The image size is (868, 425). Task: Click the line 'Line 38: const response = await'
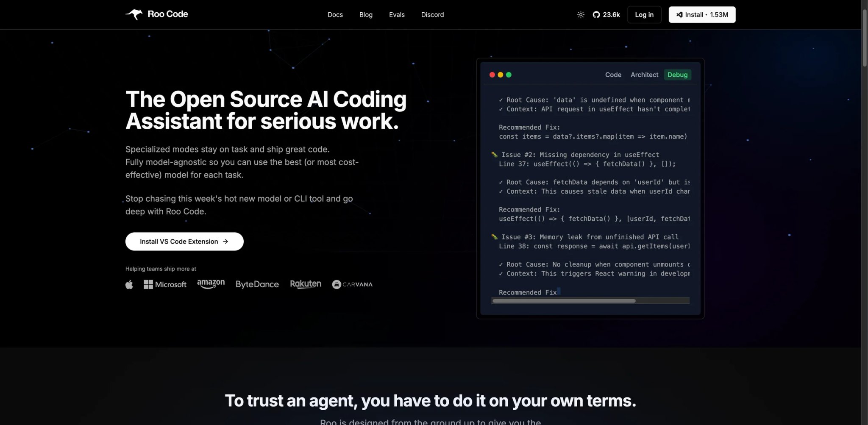(x=594, y=246)
